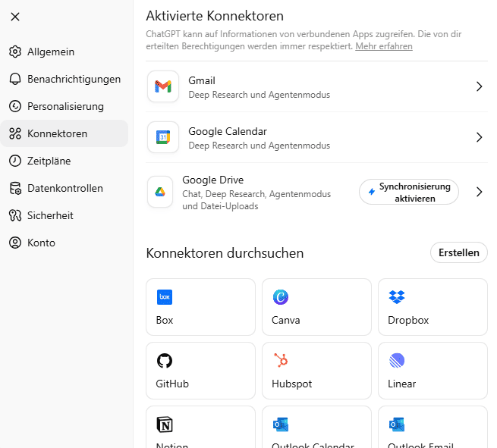
Task: Click the Google Drive title text
Action: 212,180
